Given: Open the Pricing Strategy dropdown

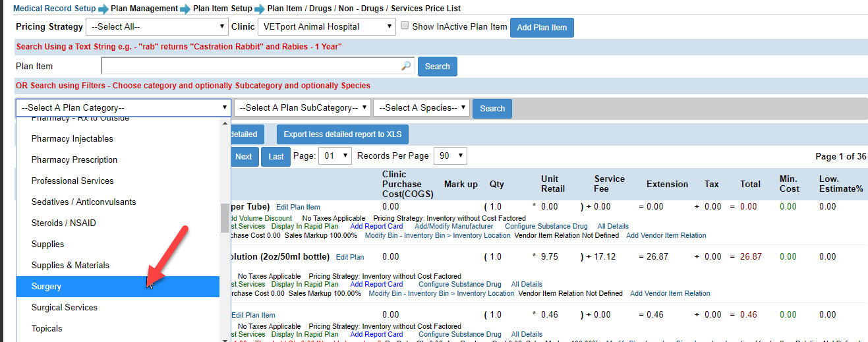Looking at the screenshot, I should click(x=158, y=26).
